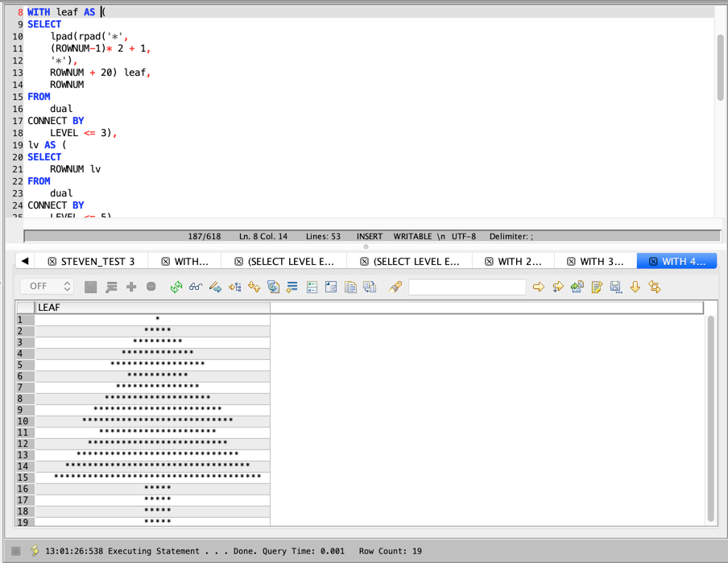Click the floppy disk save results icon
728x563 pixels.
point(615,287)
